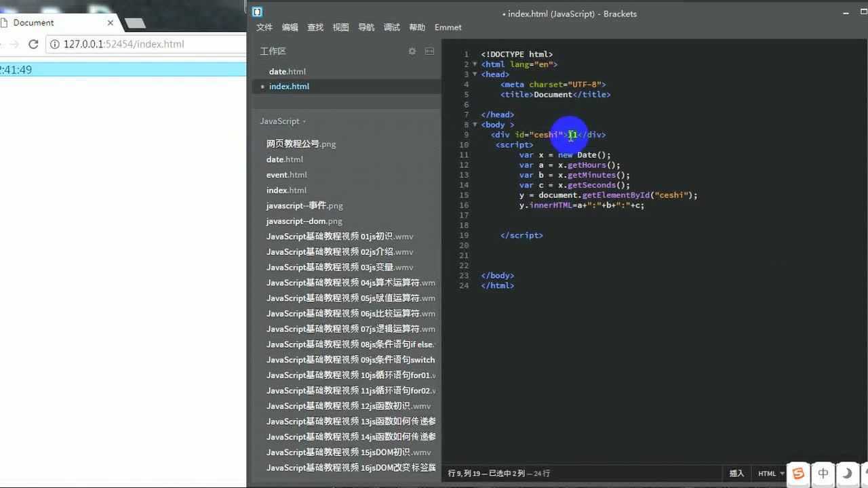Open the 帮助 menu
868x488 pixels.
(417, 27)
